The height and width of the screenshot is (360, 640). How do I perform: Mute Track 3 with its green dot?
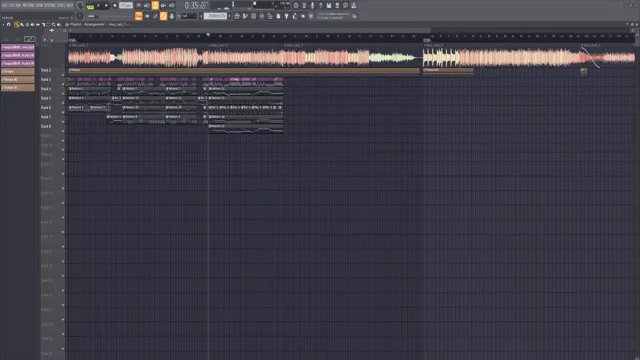63,84
